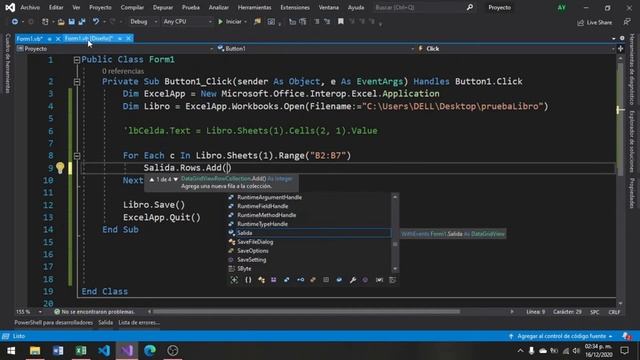The image size is (640, 360).
Task: Click the IntelliSense locals filter first icon
Action: click(234, 280)
